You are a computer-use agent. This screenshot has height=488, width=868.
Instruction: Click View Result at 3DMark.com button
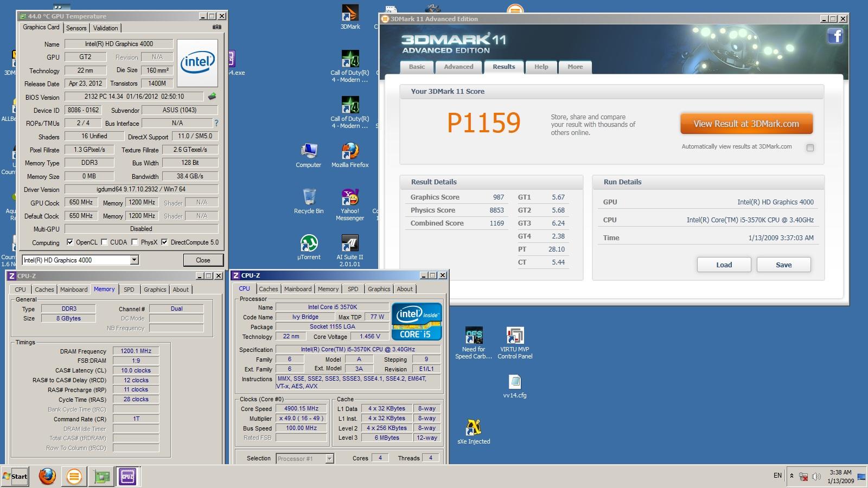(x=746, y=124)
